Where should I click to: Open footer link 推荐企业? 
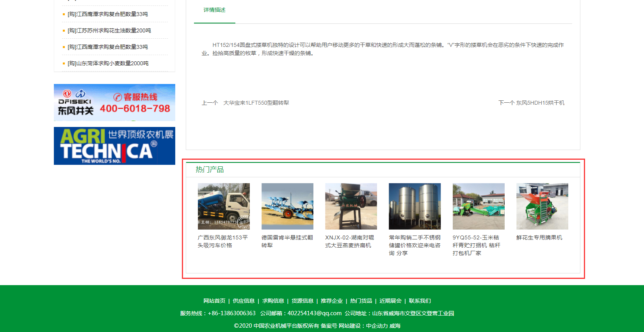tap(332, 301)
